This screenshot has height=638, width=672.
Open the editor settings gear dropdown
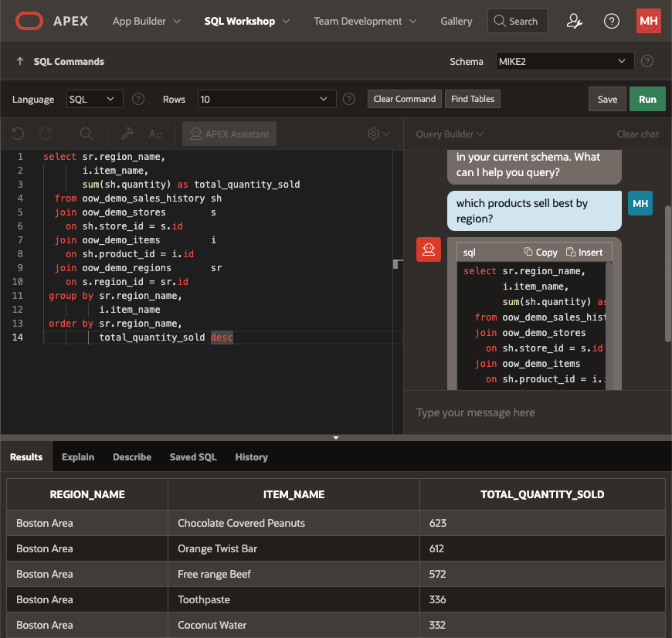click(378, 134)
